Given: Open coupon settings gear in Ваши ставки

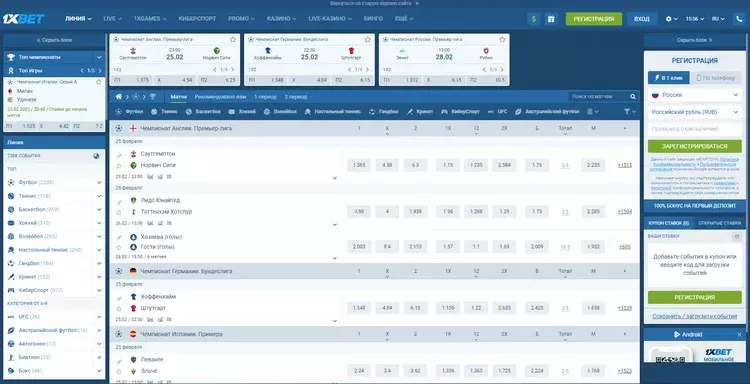Looking at the screenshot, I should tap(737, 236).
